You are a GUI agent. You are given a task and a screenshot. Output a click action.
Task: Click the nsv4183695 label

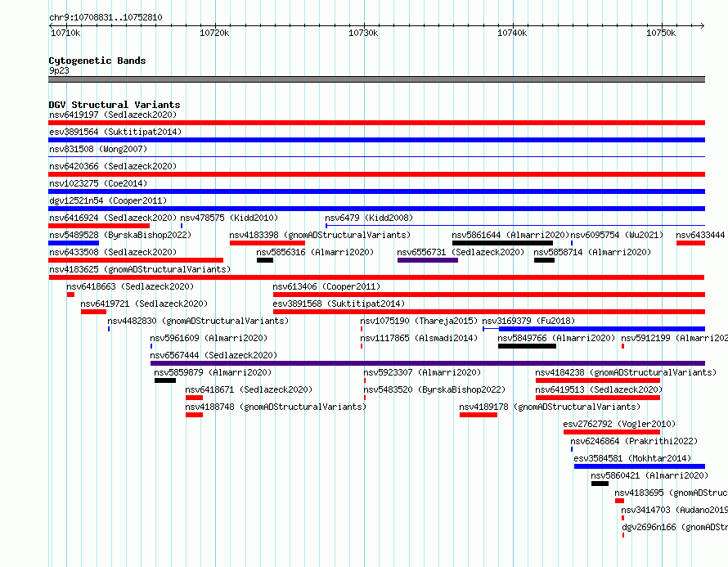[671, 493]
